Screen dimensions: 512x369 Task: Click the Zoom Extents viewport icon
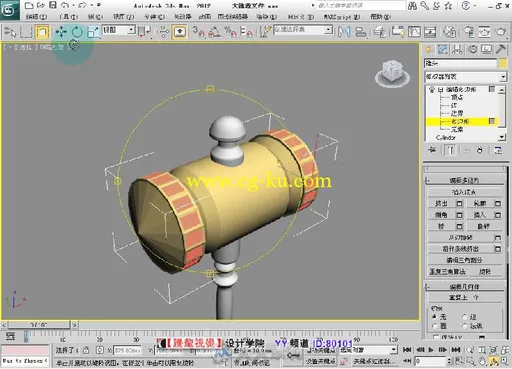pyautogui.click(x=494, y=350)
